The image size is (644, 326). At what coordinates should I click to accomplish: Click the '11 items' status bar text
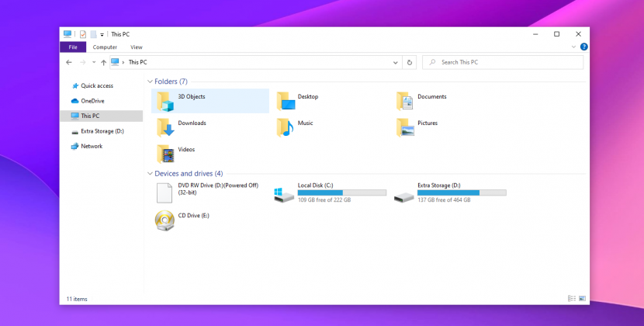click(77, 299)
